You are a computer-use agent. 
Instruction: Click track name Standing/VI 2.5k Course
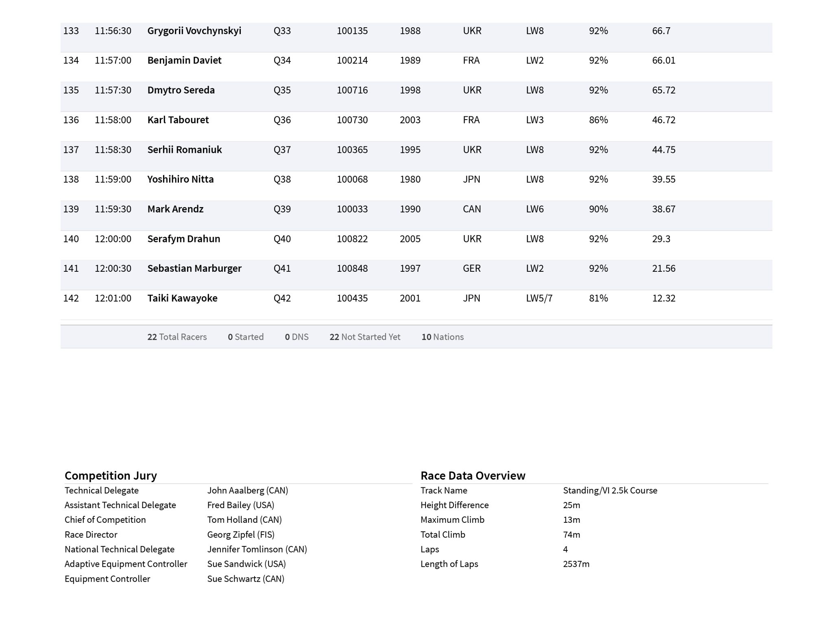coord(610,491)
